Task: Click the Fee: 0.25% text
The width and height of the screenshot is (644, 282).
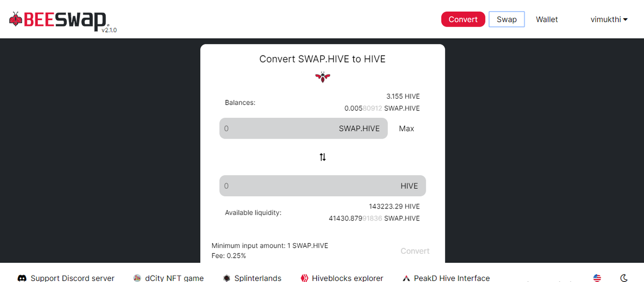Action: 229,256
